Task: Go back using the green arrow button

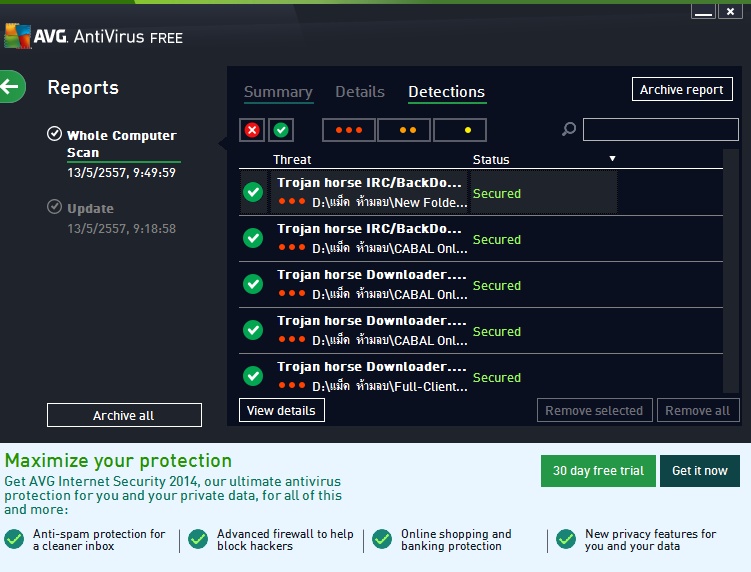Action: [11, 87]
